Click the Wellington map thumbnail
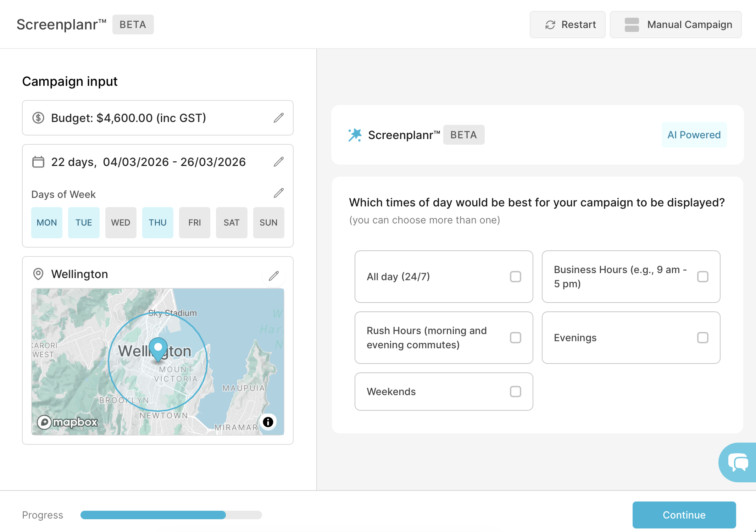 (158, 362)
